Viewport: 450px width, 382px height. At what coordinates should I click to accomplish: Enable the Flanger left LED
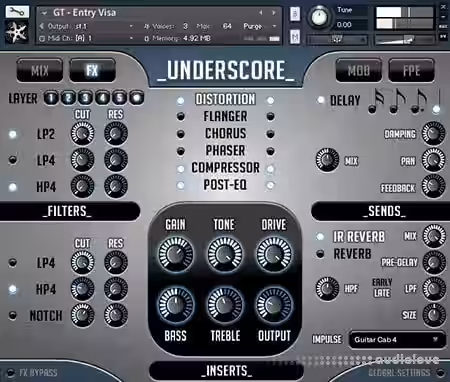[x=180, y=116]
